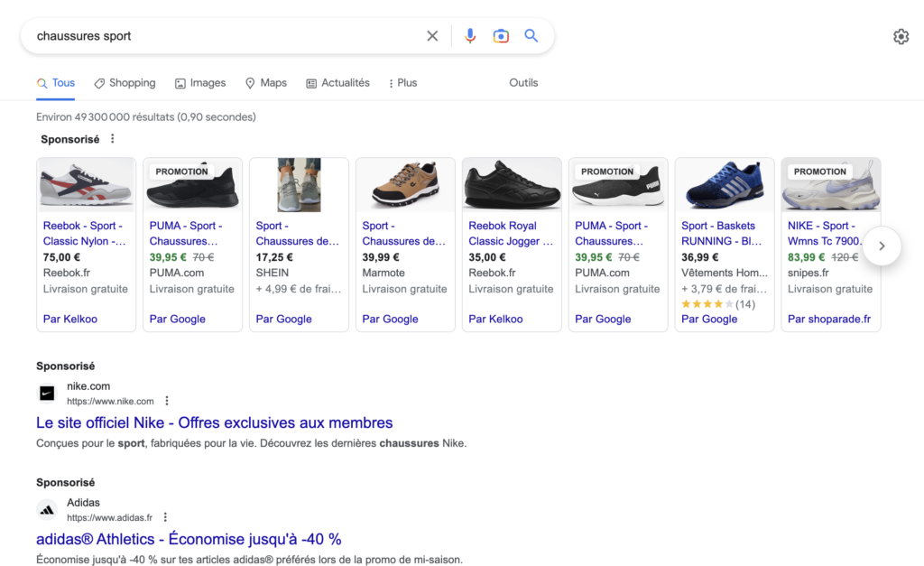
Task: Click the 36,99 € price on running baskets
Action: pos(700,257)
